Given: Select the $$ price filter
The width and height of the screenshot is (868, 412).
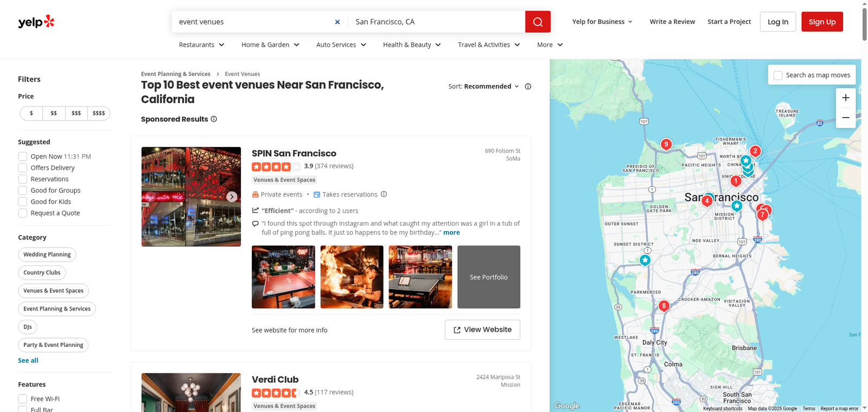Looking at the screenshot, I should pos(54,113).
